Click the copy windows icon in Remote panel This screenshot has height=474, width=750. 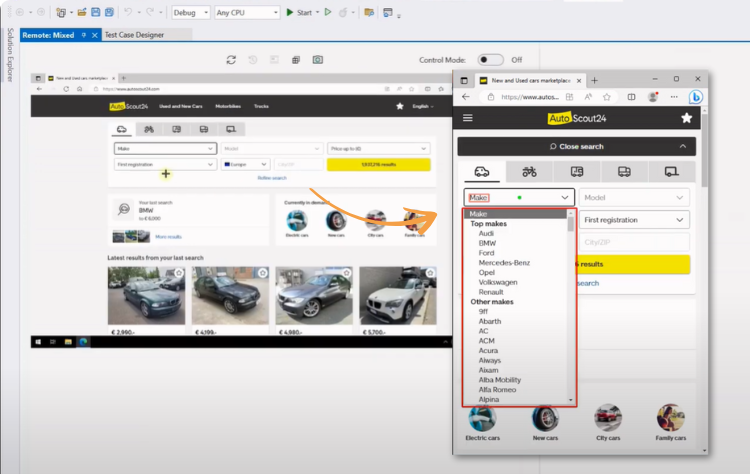point(296,60)
